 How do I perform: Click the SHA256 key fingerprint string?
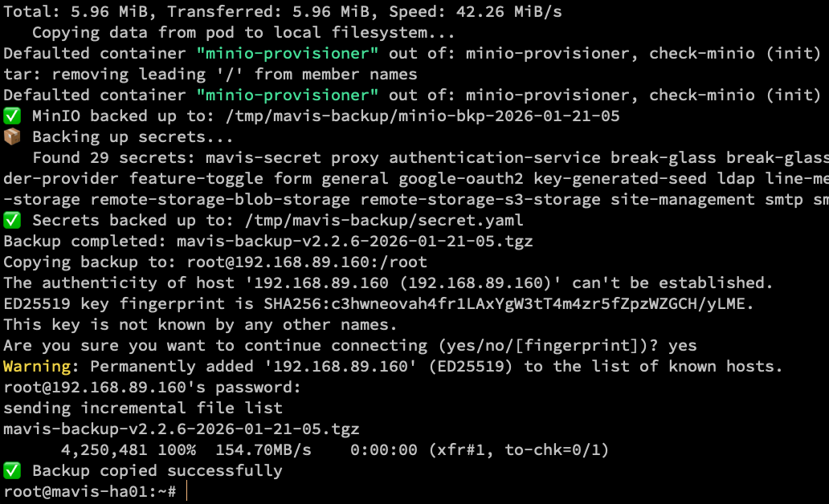coord(509,304)
